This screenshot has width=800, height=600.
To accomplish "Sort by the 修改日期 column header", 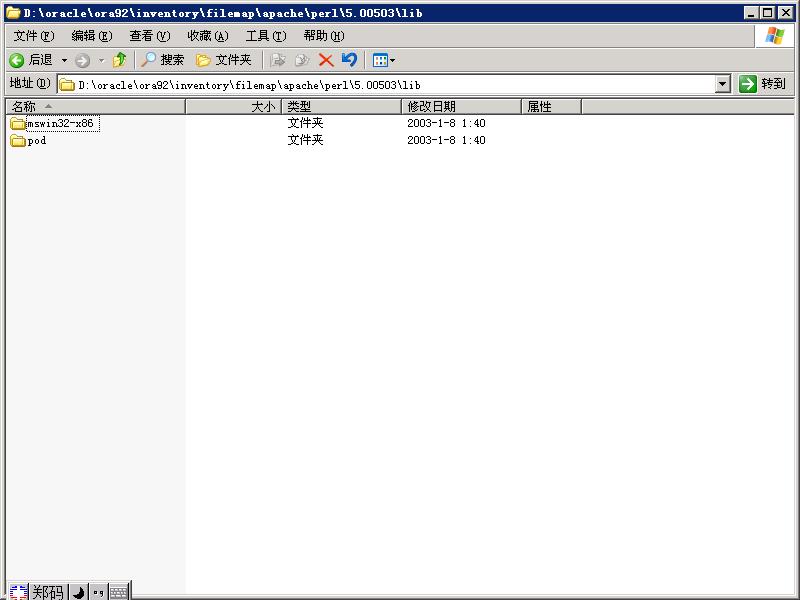I will pyautogui.click(x=461, y=107).
